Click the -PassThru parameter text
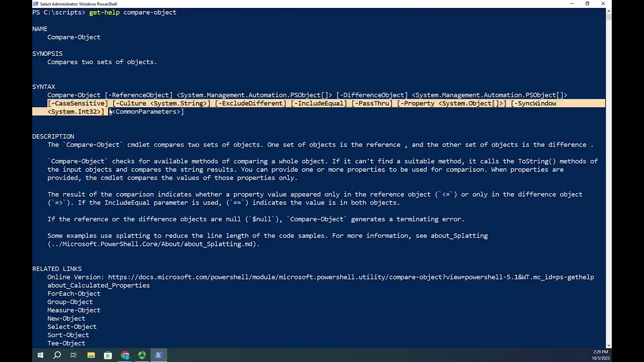The image size is (644, 362). coord(372,103)
